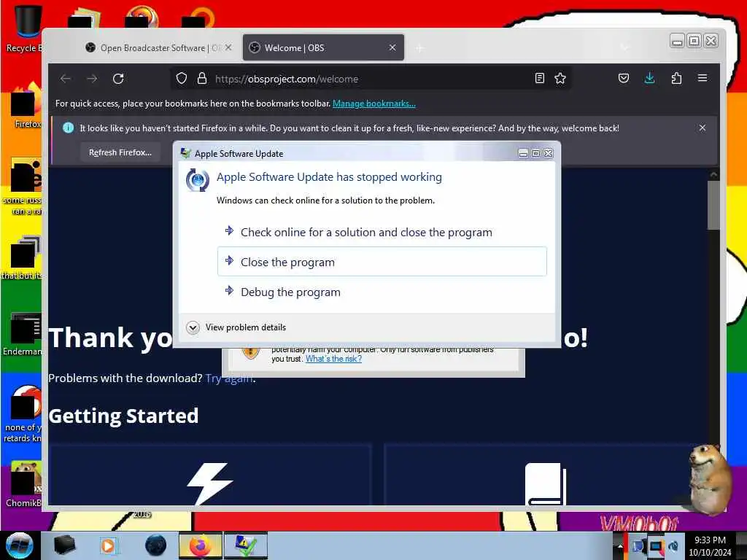Image resolution: width=747 pixels, height=560 pixels.
Task: Click the security warning taskbar icon
Action: click(246, 545)
